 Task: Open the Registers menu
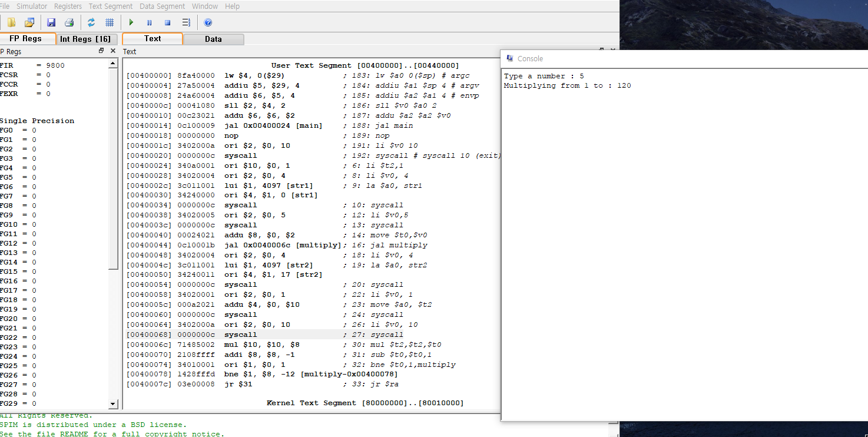68,6
